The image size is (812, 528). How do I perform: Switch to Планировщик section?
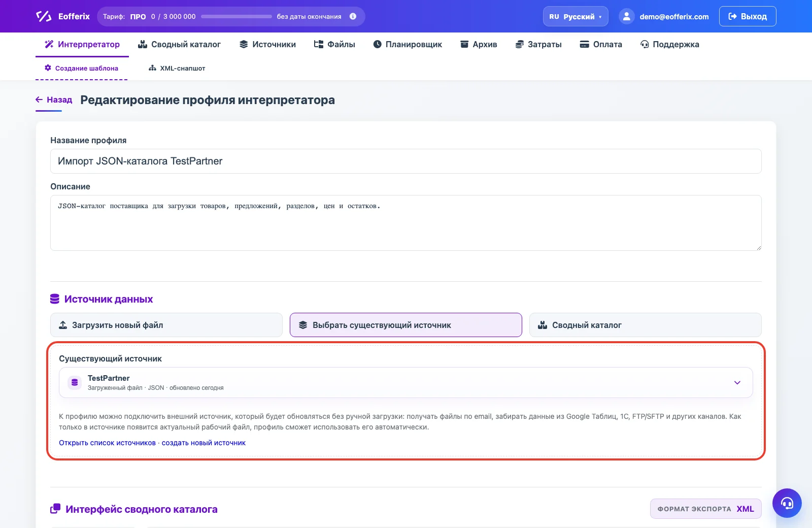(408, 44)
